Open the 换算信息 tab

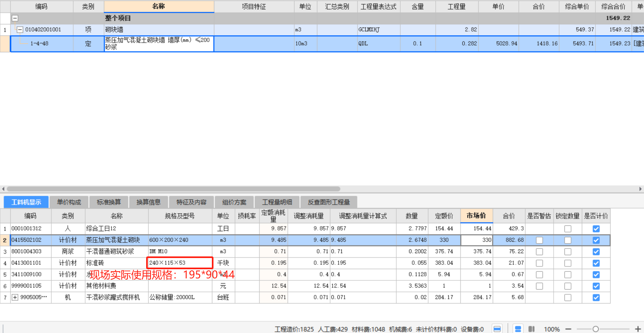coord(149,202)
